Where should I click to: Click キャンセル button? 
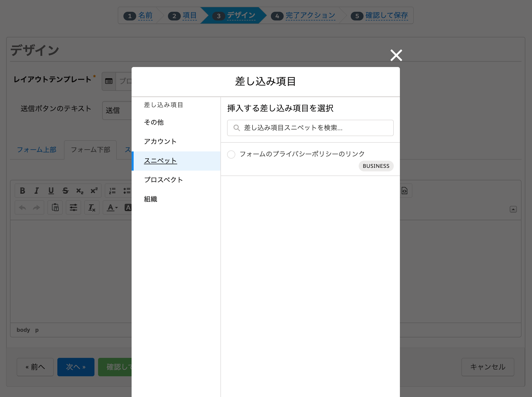(487, 367)
